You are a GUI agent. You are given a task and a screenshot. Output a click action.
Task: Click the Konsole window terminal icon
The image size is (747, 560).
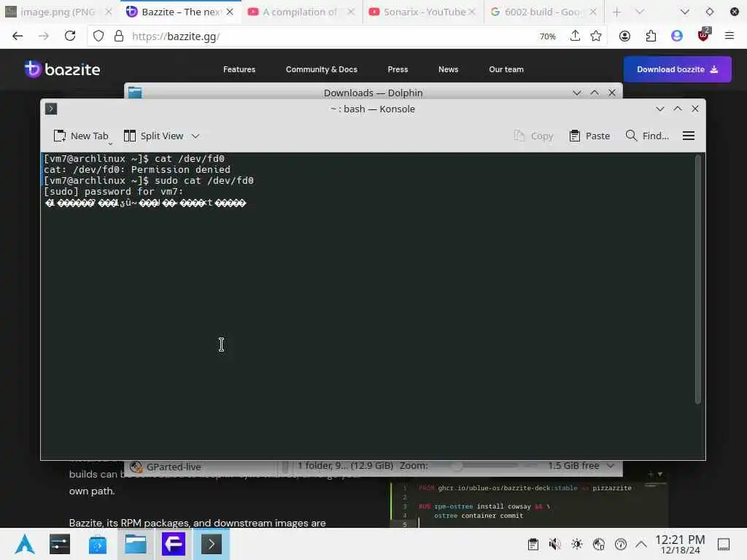pyautogui.click(x=51, y=109)
